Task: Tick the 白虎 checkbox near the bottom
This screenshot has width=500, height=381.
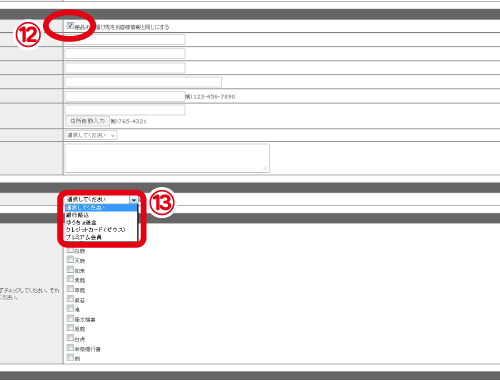Action: [70, 338]
